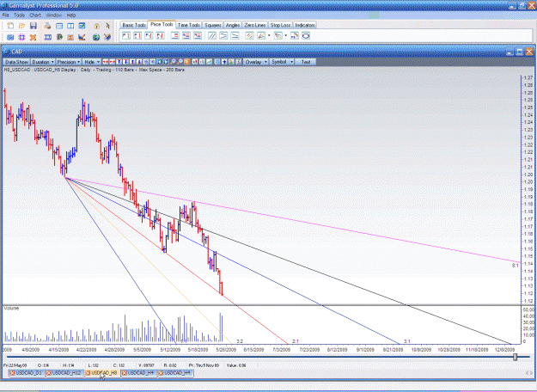Open the Help menu
The height and width of the screenshot is (392, 537).
pos(71,15)
